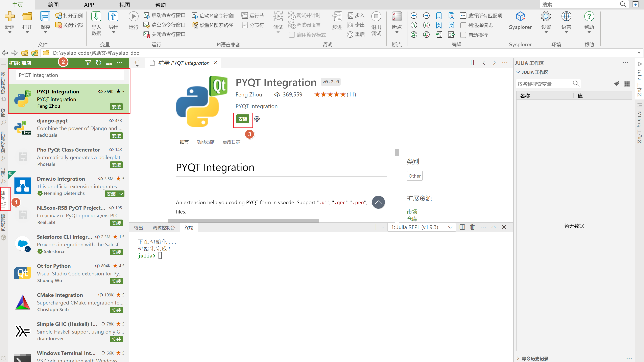Image resolution: width=644 pixels, height=362 pixels.
Task: Expand the 安装 dropdown arrow for Draw.io Integration
Action: pos(121,194)
